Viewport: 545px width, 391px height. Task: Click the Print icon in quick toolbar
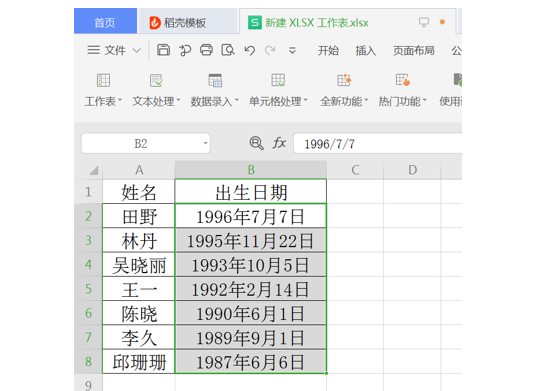pyautogui.click(x=206, y=50)
